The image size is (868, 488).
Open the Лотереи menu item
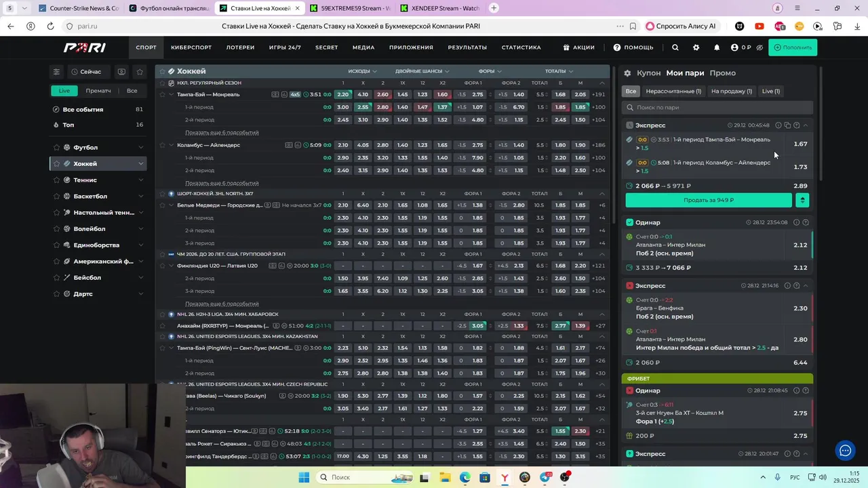(240, 47)
